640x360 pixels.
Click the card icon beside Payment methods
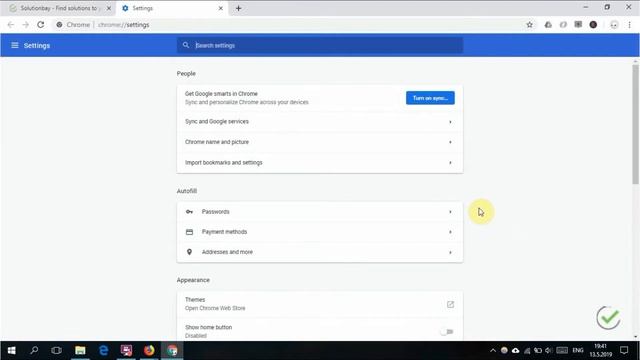pyautogui.click(x=189, y=232)
